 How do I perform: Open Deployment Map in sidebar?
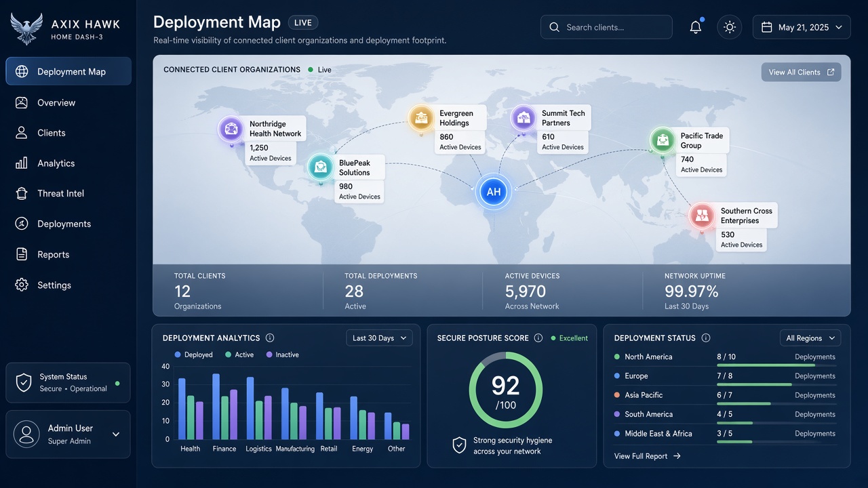(68, 72)
